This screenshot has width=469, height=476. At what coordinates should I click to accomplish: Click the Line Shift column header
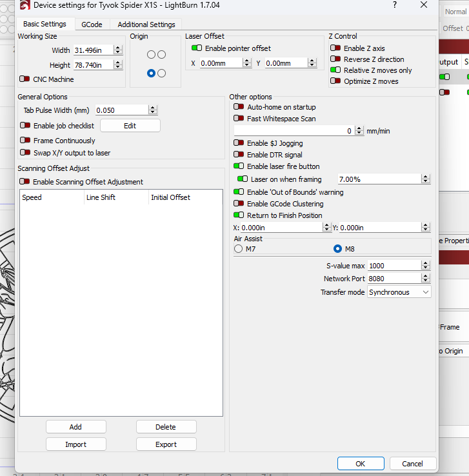[x=116, y=197]
